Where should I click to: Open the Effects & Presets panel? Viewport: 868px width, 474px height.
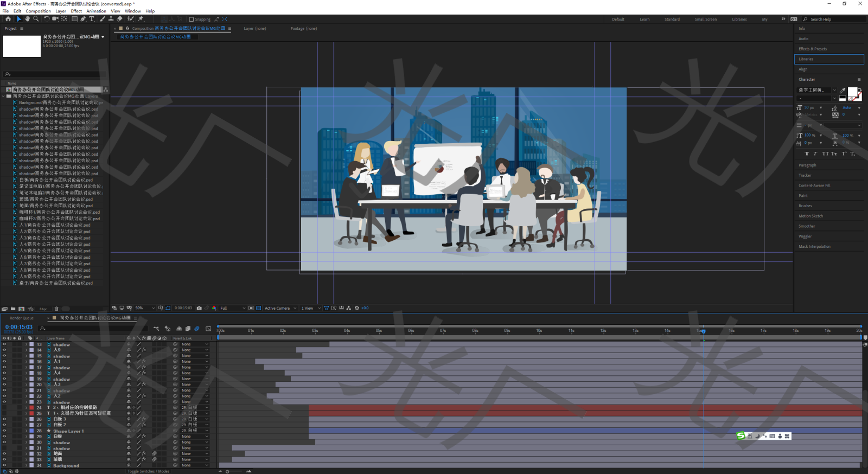point(813,49)
